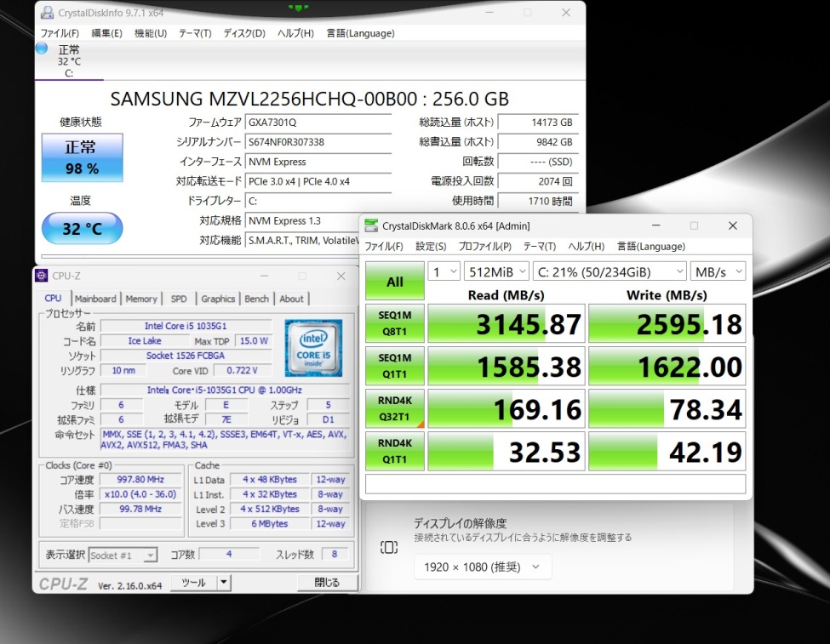This screenshot has width=830, height=644.
Task: Open ディスク(D) menu in CrystalDiskInfo
Action: tap(244, 33)
